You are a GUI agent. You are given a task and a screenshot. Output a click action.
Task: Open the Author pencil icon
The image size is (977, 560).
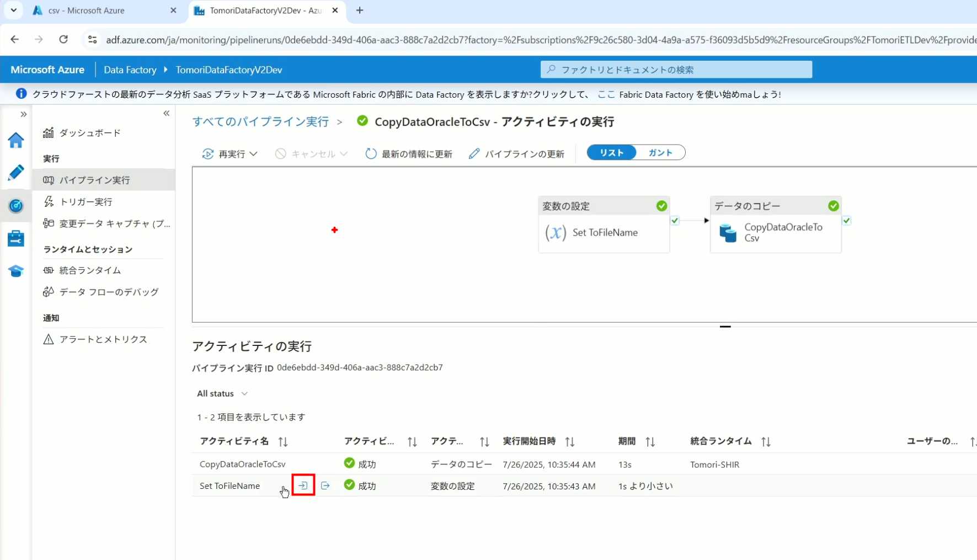(x=15, y=173)
